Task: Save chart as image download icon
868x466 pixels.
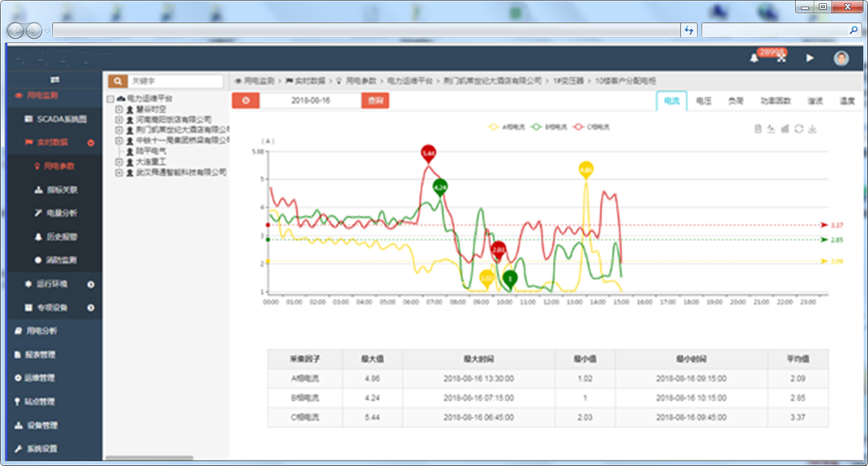Action: point(812,129)
